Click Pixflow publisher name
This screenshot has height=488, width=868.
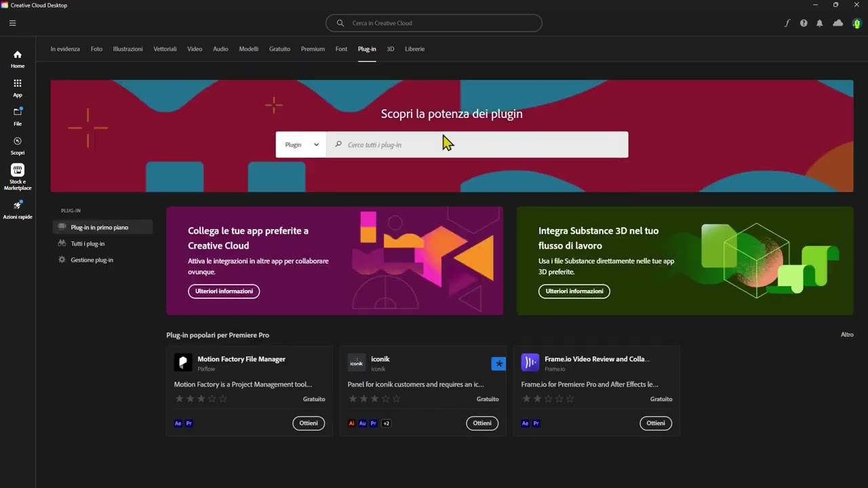click(x=206, y=369)
